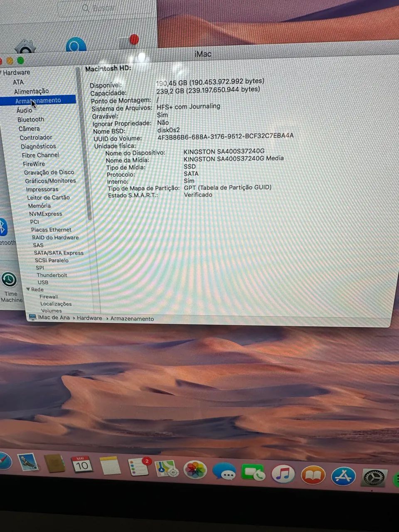The height and width of the screenshot is (532, 399).
Task: Select the Macintosh HD volume heading
Action: pyautogui.click(x=108, y=69)
